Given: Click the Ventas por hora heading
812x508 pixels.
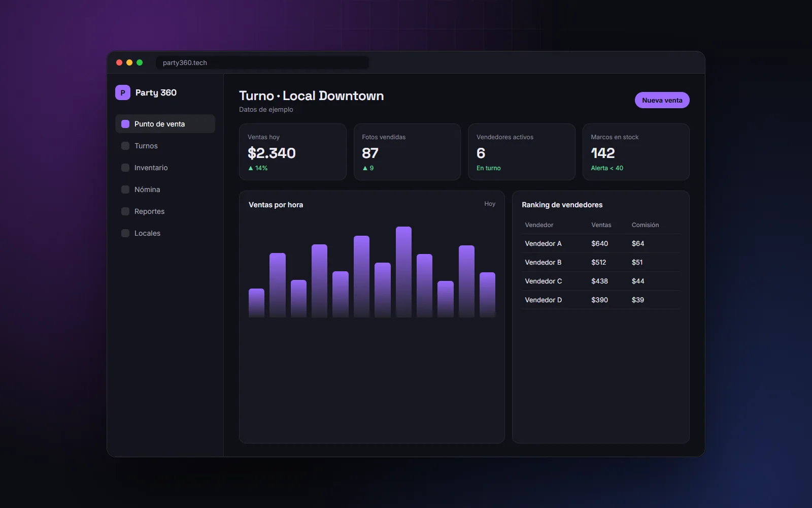Looking at the screenshot, I should point(276,205).
